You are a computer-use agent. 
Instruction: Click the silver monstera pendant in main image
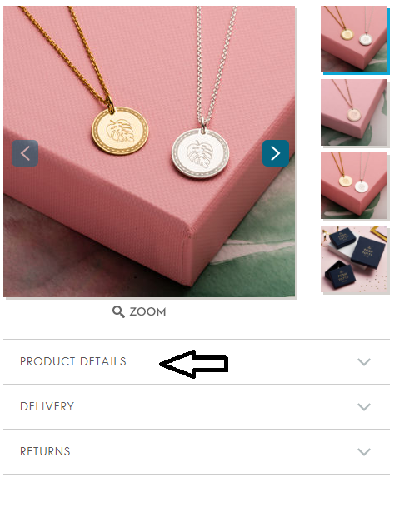pyautogui.click(x=200, y=154)
